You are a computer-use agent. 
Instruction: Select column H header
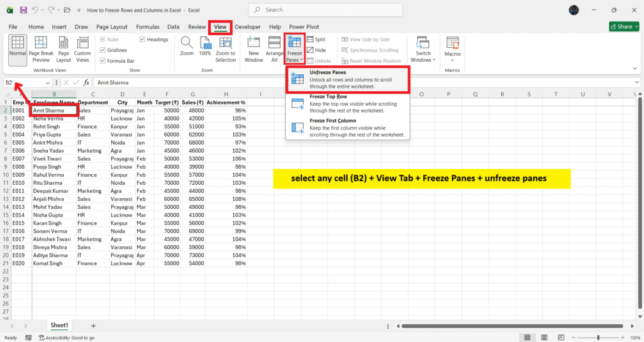coord(226,94)
